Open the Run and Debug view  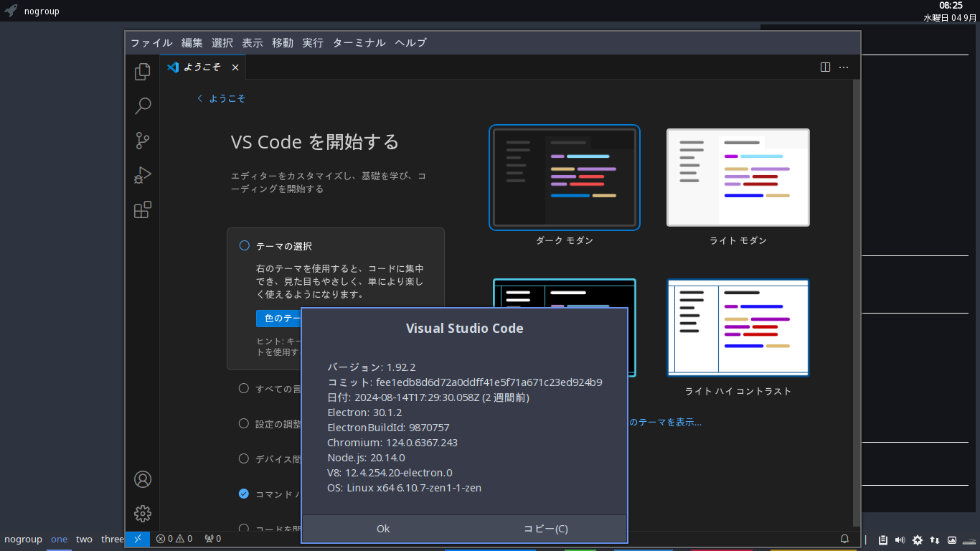pos(143,175)
